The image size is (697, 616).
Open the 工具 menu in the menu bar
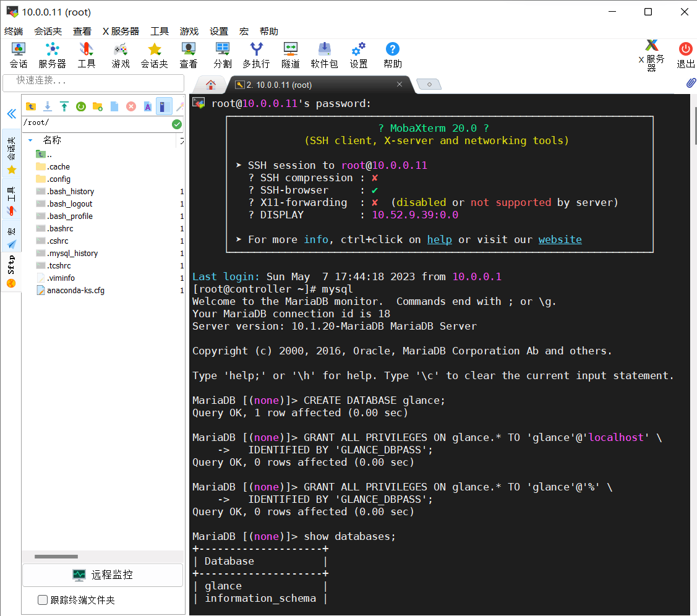pos(159,31)
